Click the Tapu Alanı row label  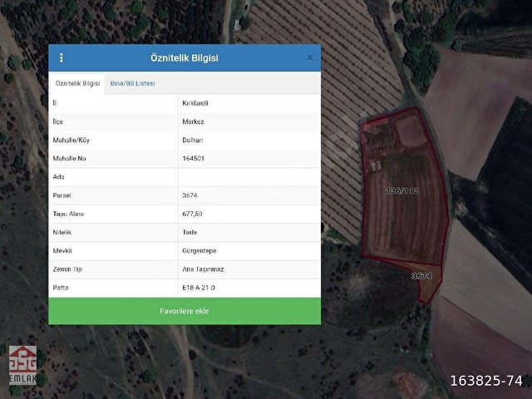tap(68, 214)
